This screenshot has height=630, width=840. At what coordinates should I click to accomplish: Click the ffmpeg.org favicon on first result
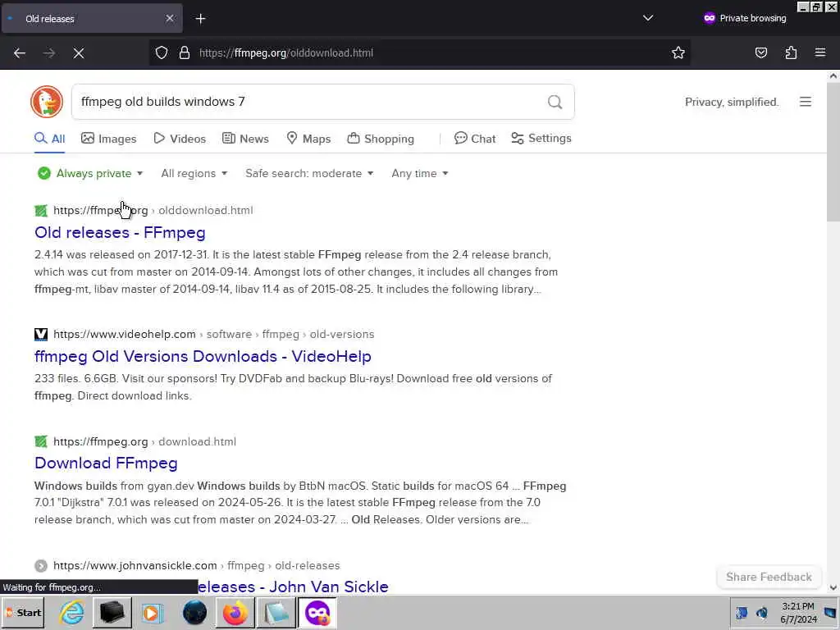click(x=41, y=211)
